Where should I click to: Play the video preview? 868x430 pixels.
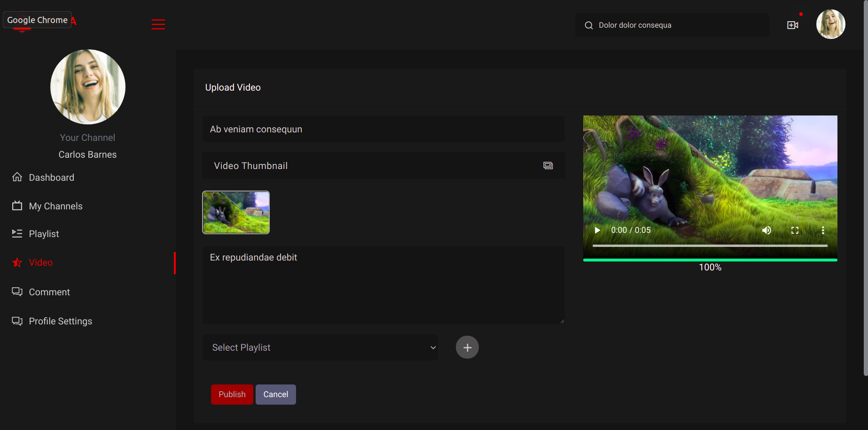[x=597, y=230]
